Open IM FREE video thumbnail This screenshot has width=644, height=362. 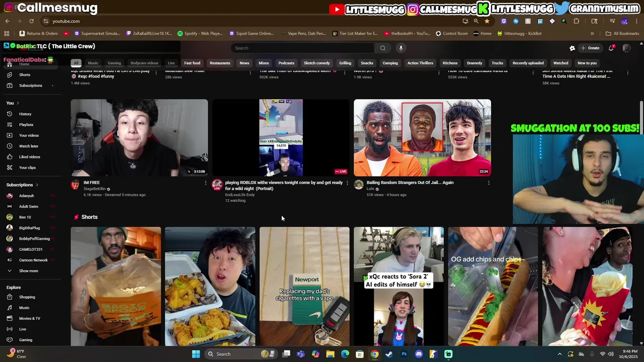[x=139, y=138]
